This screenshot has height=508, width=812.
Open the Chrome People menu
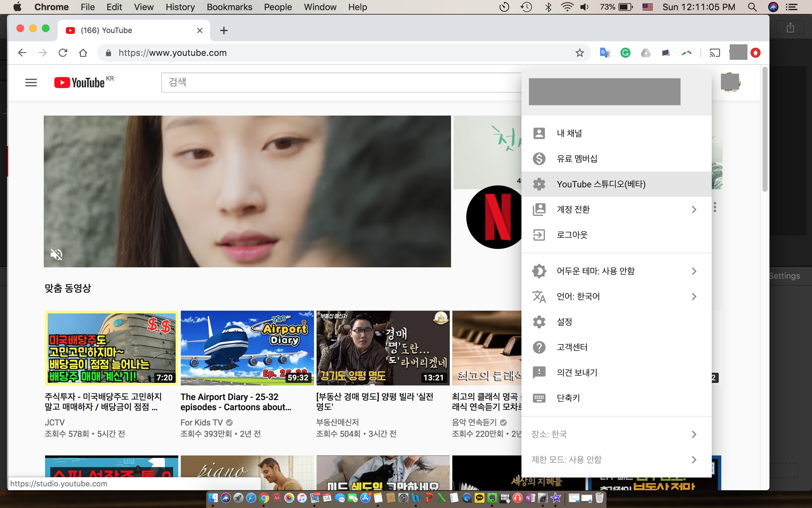pos(278,7)
